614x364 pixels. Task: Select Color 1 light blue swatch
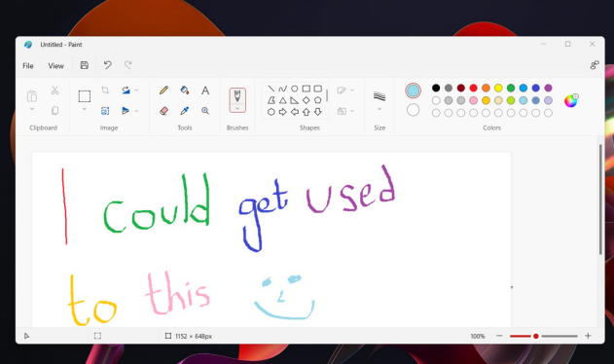click(x=413, y=91)
